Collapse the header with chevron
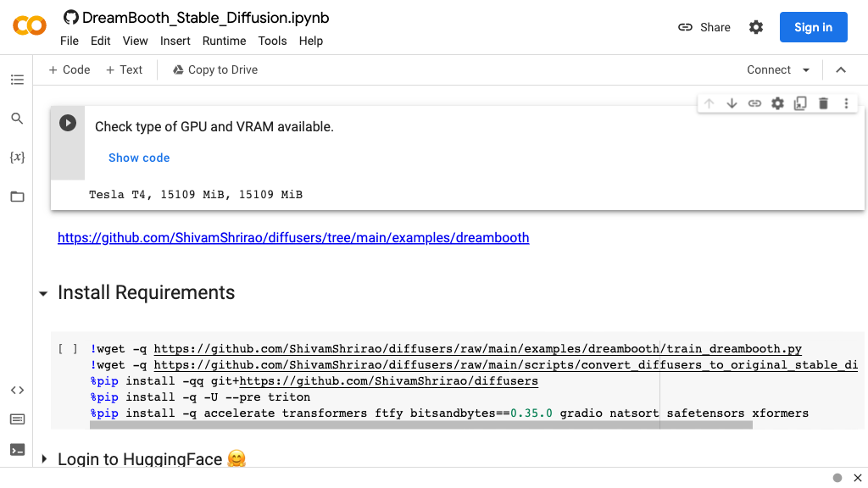Screen dimensions: 868x488 pos(841,70)
